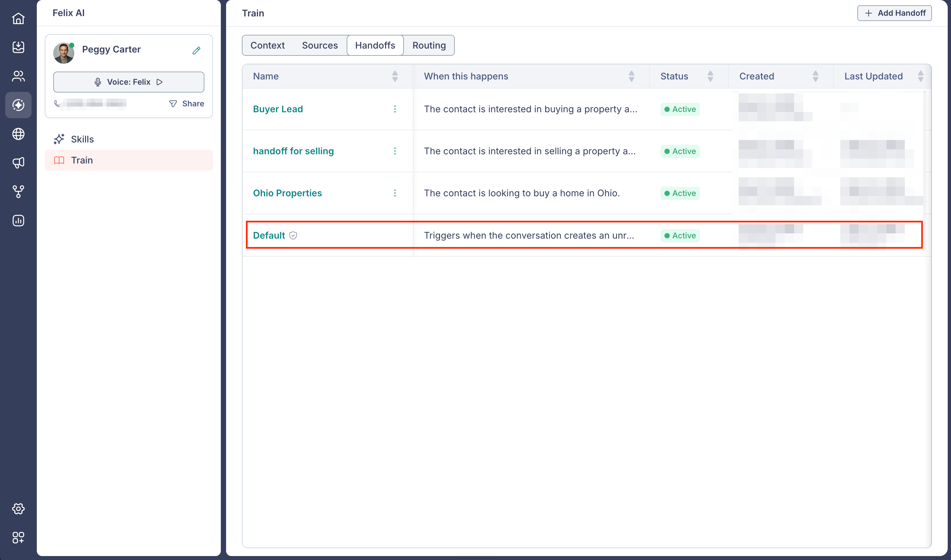Switch to the Routing tab
Image resolution: width=951 pixels, height=560 pixels.
point(429,45)
